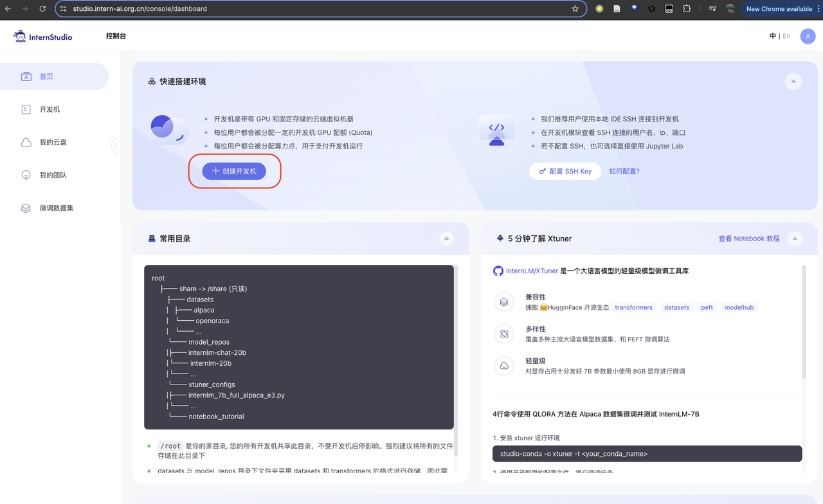Click xtuner_configs in the directory tree

click(212, 384)
